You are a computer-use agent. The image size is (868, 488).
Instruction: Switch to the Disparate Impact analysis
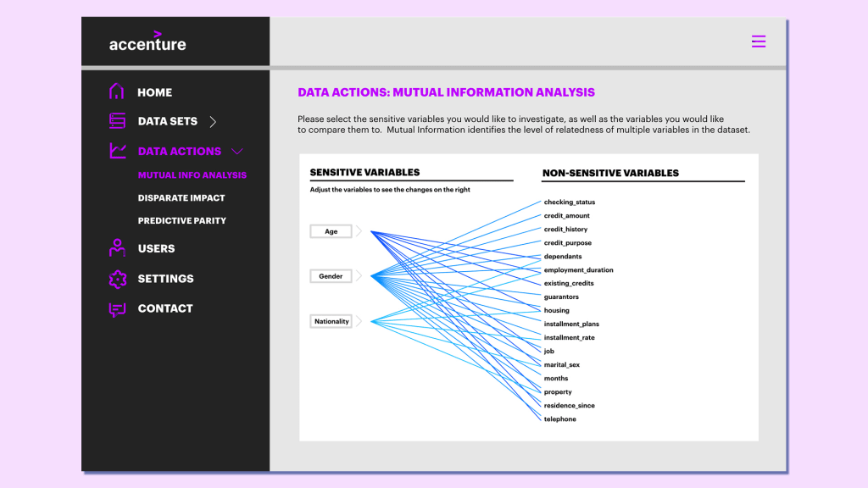181,197
